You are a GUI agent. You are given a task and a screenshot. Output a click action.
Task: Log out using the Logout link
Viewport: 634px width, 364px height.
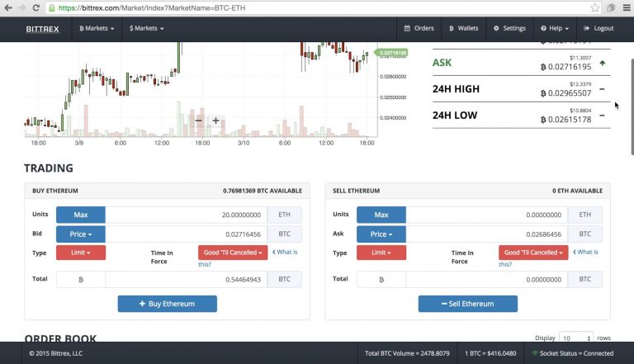pyautogui.click(x=599, y=28)
